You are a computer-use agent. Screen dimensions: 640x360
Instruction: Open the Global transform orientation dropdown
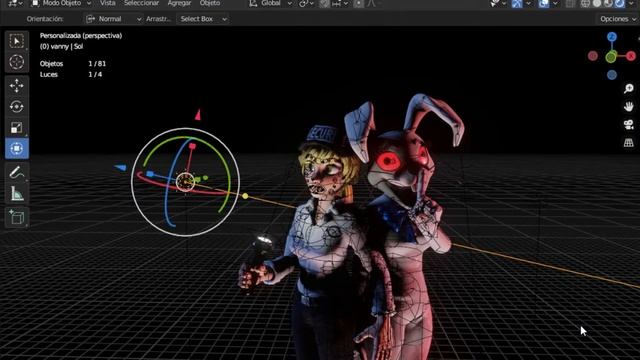tap(271, 3)
